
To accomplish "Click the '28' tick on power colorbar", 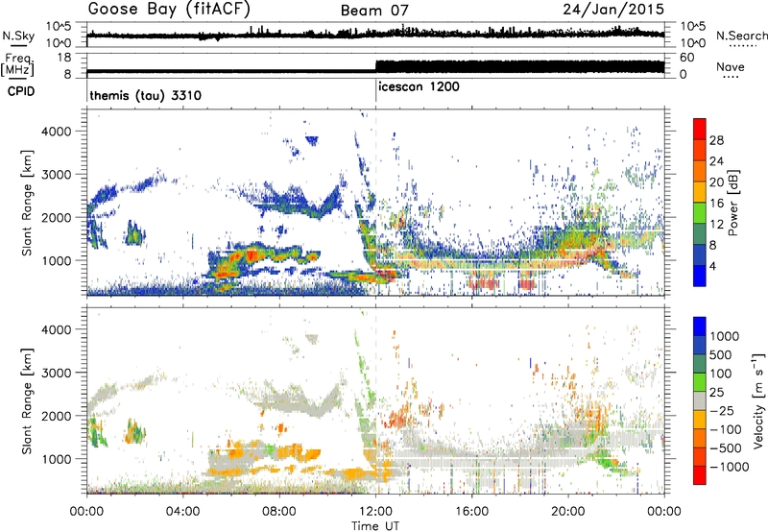I will coord(716,140).
